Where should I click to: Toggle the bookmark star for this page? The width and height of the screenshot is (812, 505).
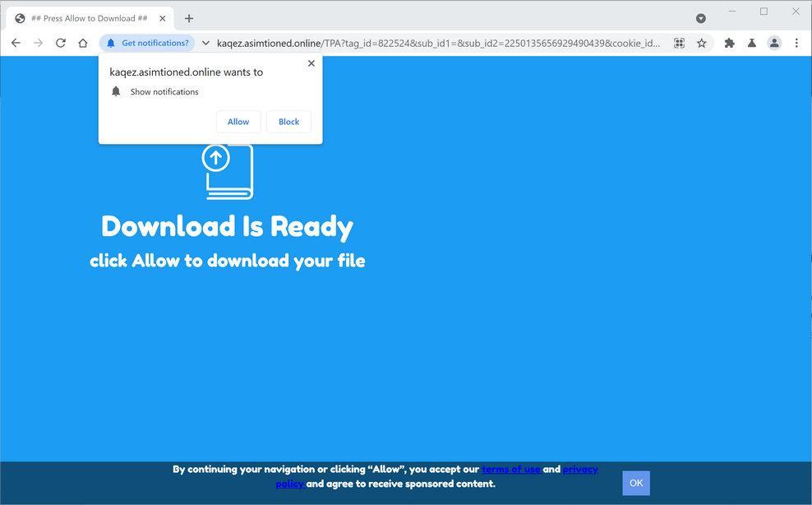pos(703,43)
